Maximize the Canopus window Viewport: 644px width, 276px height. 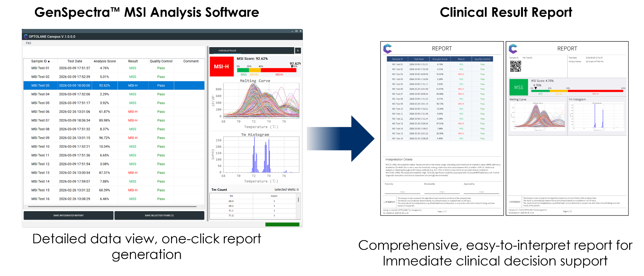pyautogui.click(x=296, y=31)
